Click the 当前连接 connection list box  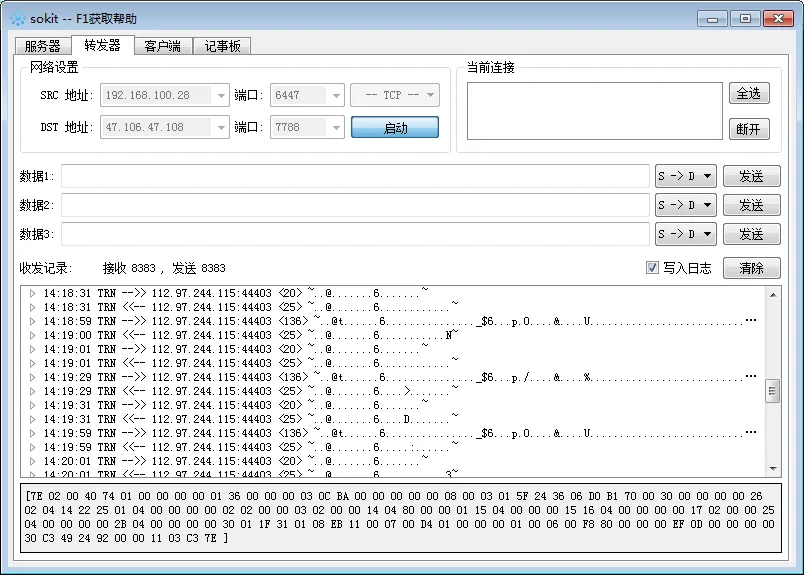point(594,111)
